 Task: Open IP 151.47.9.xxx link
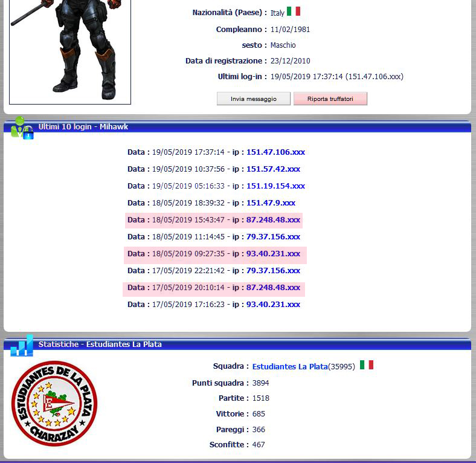point(271,203)
